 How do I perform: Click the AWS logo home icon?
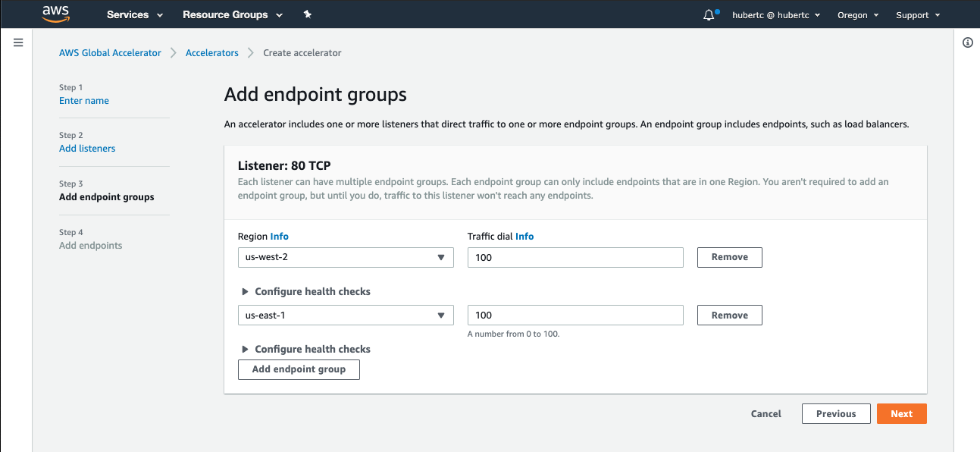click(x=56, y=14)
